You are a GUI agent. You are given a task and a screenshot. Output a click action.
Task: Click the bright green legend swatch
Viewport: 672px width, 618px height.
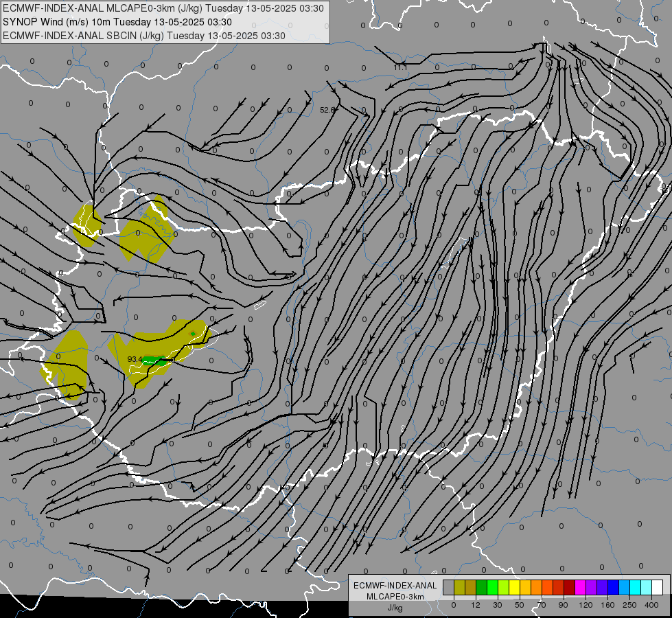coord(493,587)
